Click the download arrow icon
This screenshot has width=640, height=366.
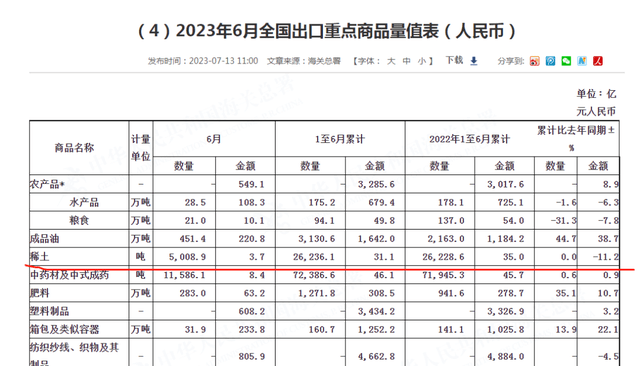(x=474, y=61)
